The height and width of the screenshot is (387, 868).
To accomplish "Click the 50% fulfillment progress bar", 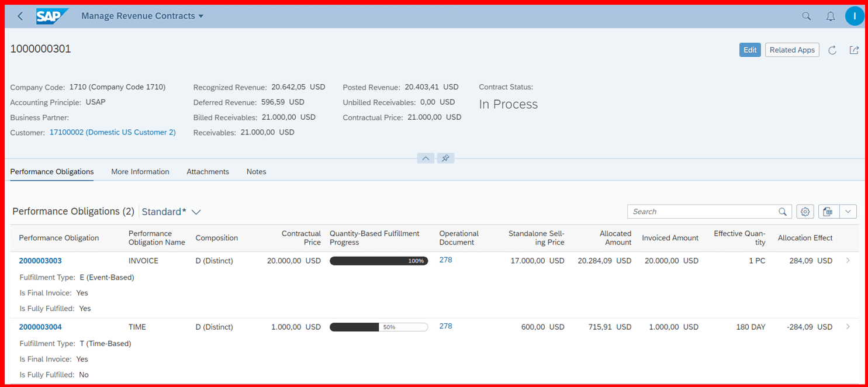I will tap(379, 327).
